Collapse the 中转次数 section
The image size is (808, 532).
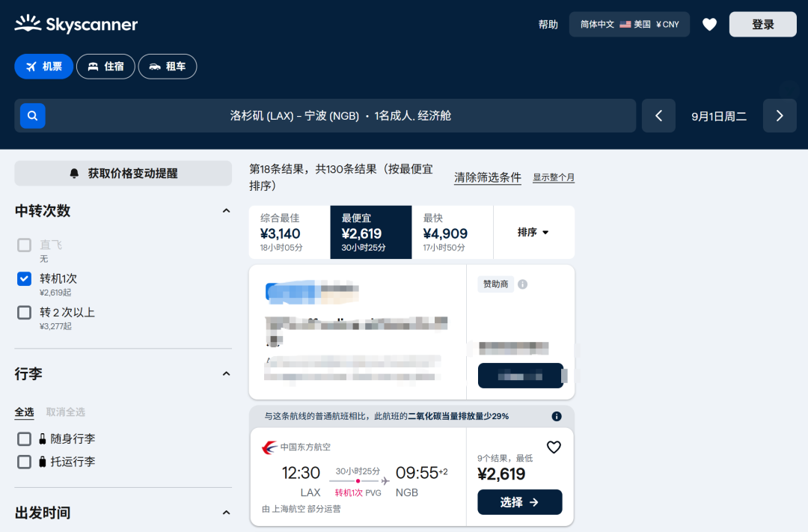[x=226, y=211]
